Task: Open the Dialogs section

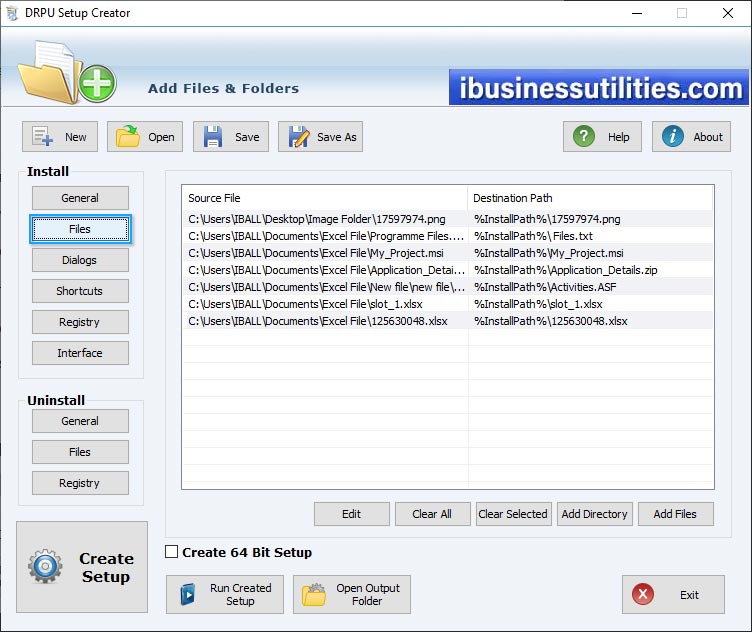Action: pyautogui.click(x=80, y=260)
